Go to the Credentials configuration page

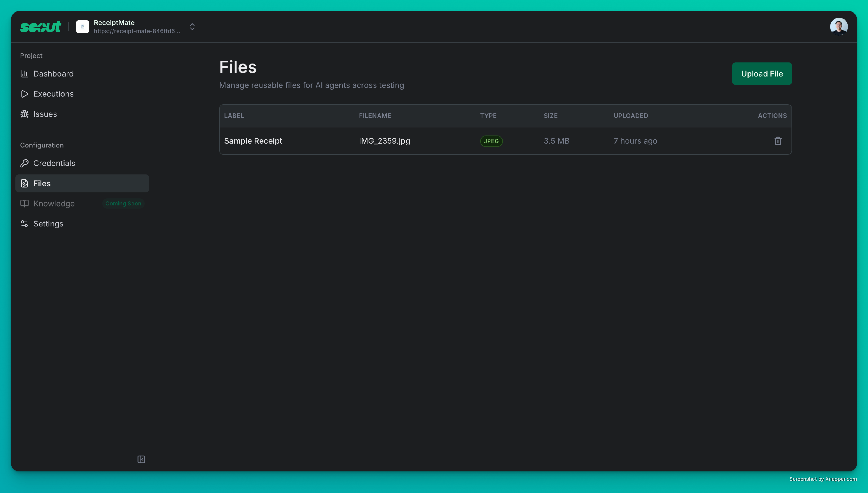pyautogui.click(x=54, y=163)
